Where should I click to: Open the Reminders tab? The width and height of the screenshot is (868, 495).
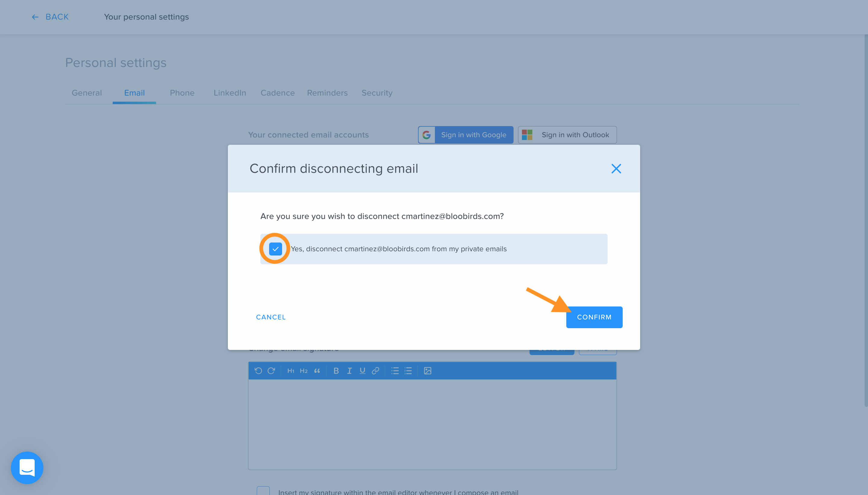tap(327, 93)
